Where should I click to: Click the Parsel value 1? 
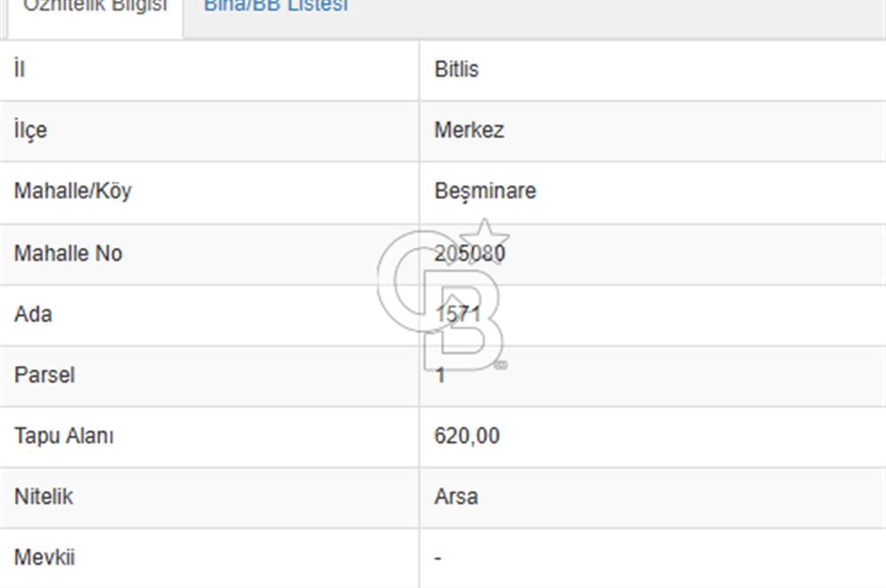(440, 375)
